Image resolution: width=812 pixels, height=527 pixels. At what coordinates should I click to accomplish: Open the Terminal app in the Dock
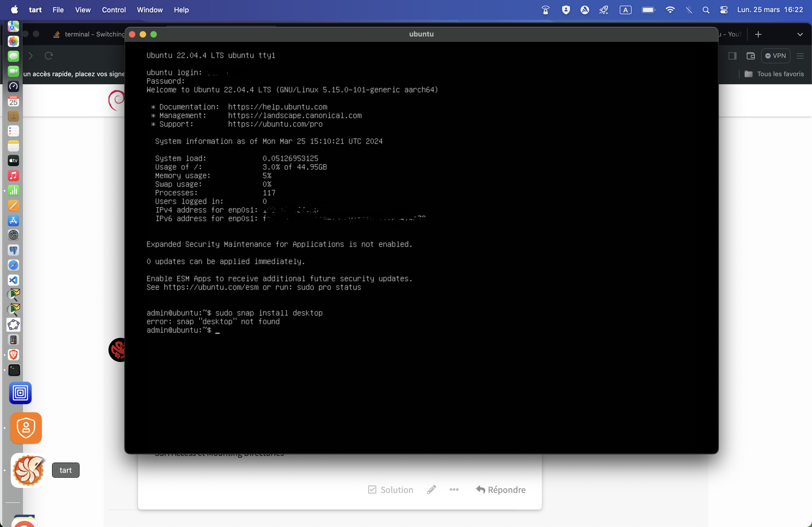click(14, 370)
